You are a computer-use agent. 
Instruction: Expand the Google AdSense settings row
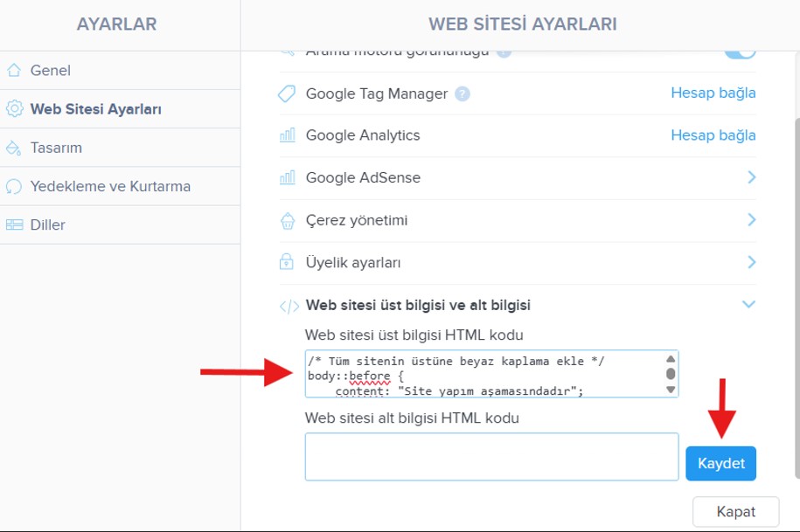click(750, 177)
